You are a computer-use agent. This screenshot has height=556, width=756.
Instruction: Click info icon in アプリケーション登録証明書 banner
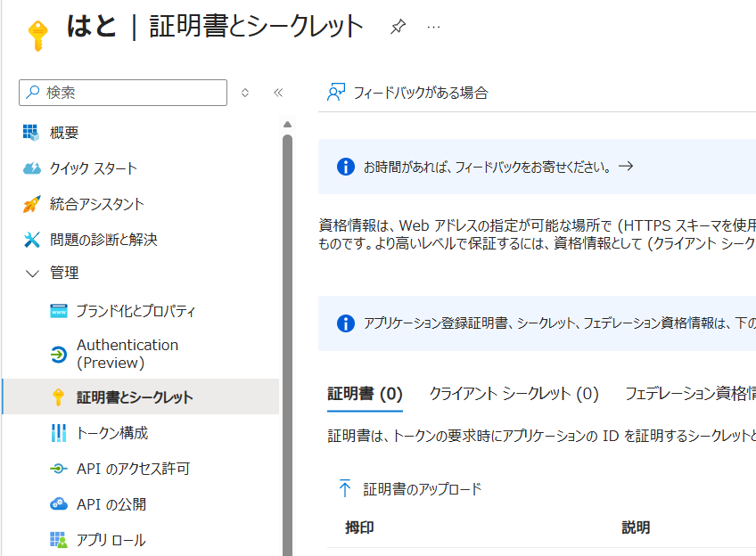tap(346, 323)
